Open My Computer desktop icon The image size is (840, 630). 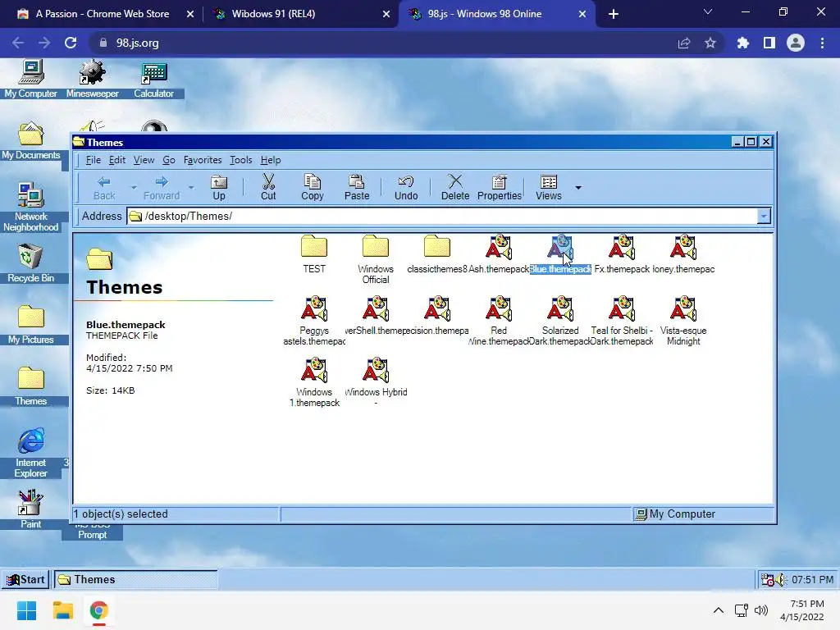(30, 79)
